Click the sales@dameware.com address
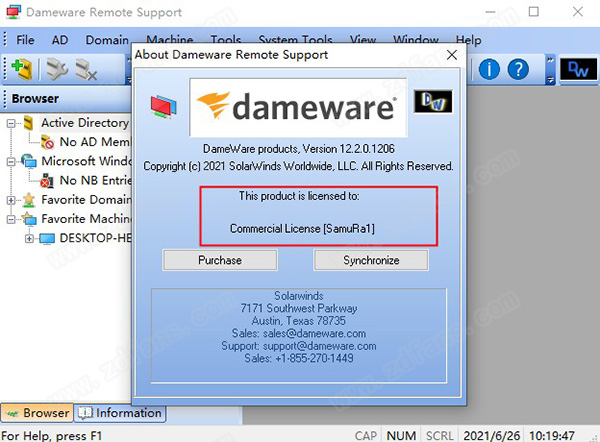The height and width of the screenshot is (442, 600). [x=314, y=334]
